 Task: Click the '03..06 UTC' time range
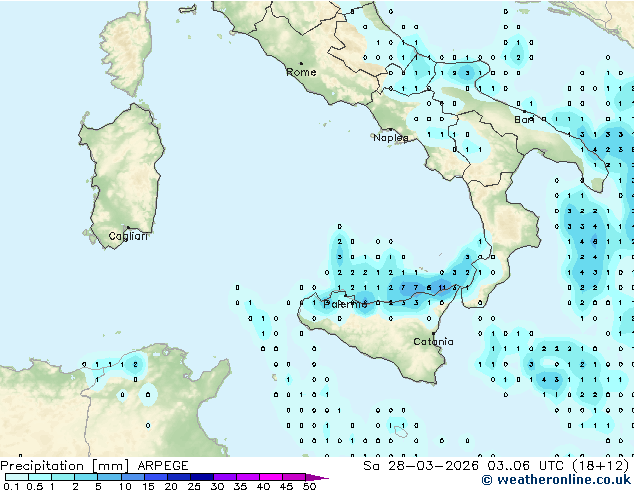pos(526,466)
